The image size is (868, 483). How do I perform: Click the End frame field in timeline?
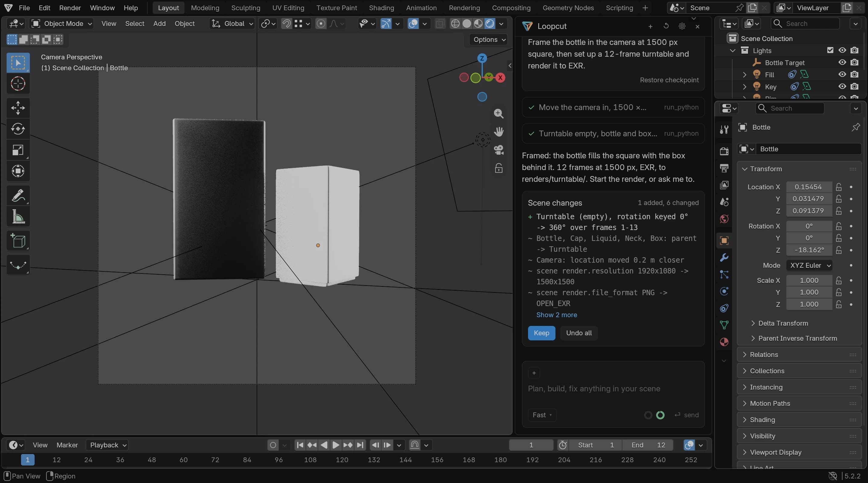click(647, 445)
